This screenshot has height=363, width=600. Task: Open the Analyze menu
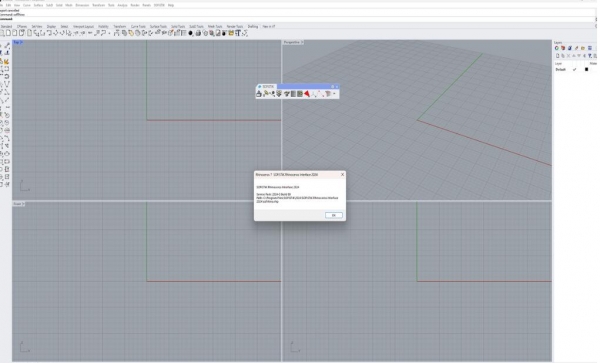coord(122,5)
